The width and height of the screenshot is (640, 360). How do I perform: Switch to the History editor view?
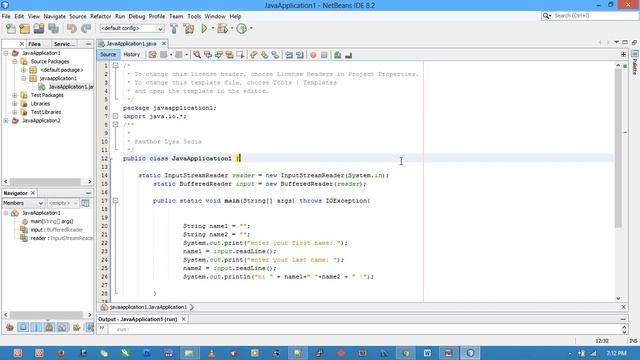pyautogui.click(x=131, y=54)
